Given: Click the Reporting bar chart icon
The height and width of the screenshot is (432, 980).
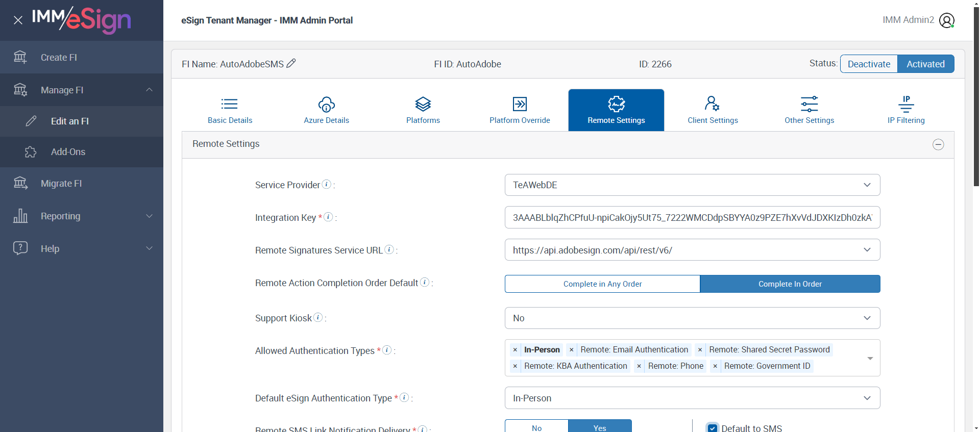Looking at the screenshot, I should click(x=20, y=216).
